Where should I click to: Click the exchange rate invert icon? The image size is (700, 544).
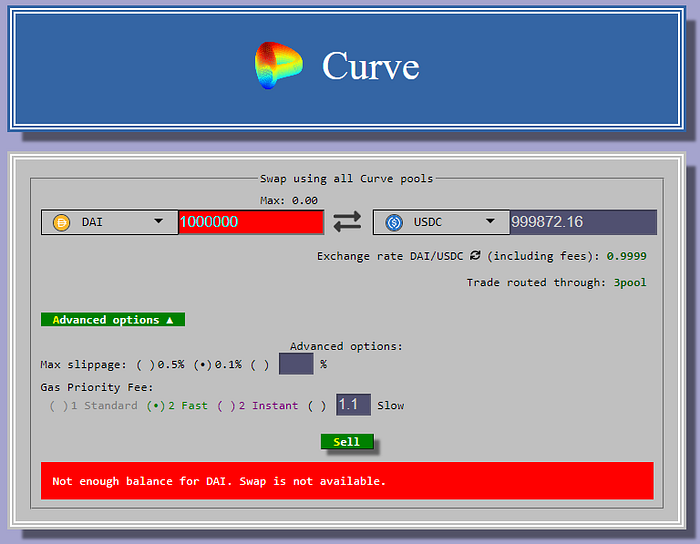point(475,256)
